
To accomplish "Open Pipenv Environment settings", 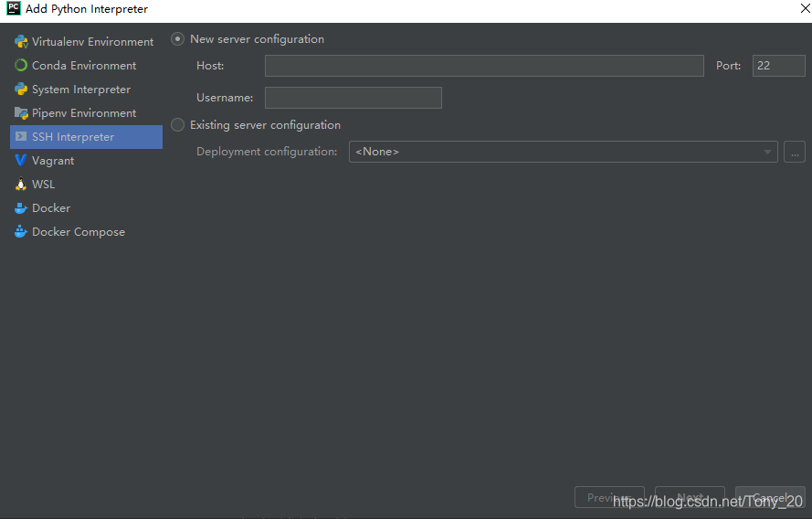I will pos(86,113).
